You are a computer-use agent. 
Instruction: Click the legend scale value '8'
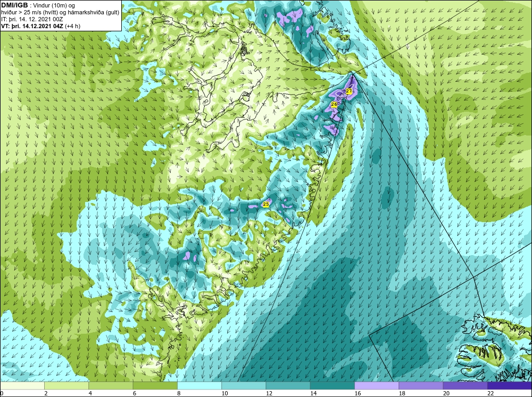tap(179, 393)
